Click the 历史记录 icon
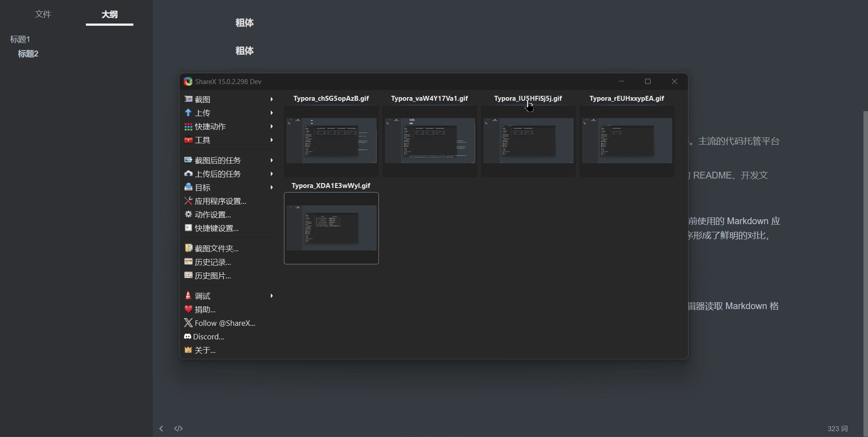The image size is (868, 437). tap(189, 262)
